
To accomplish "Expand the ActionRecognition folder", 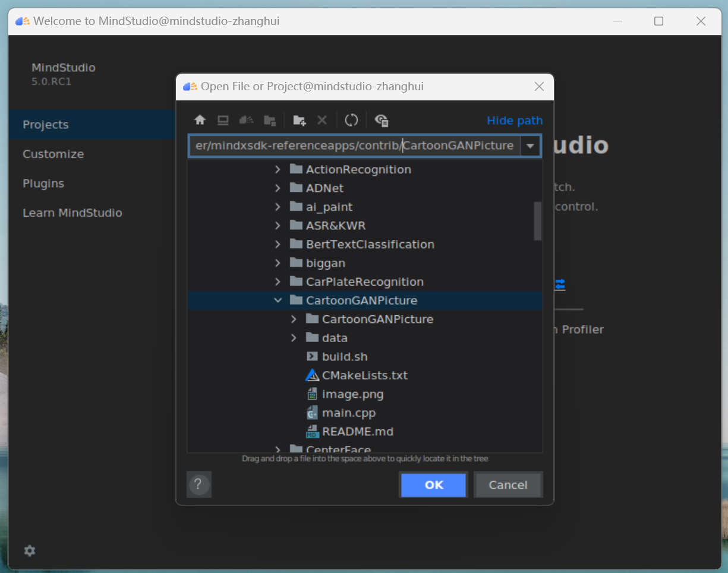I will click(278, 169).
